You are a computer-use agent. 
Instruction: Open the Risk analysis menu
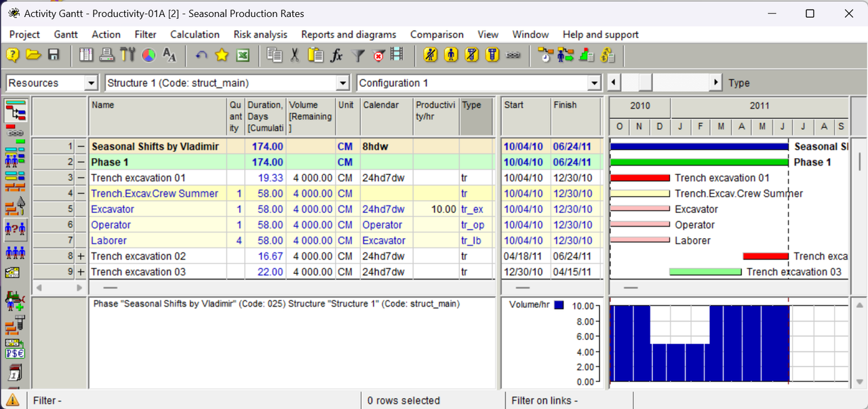point(260,35)
